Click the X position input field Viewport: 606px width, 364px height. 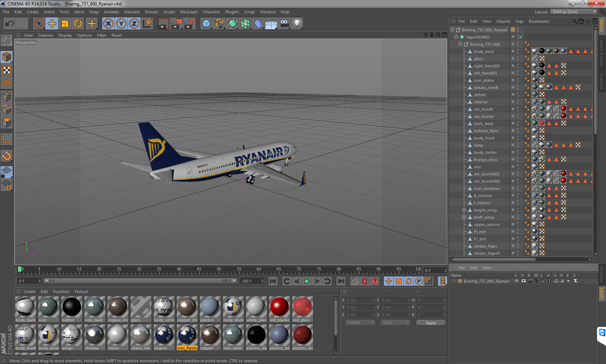tap(360, 300)
